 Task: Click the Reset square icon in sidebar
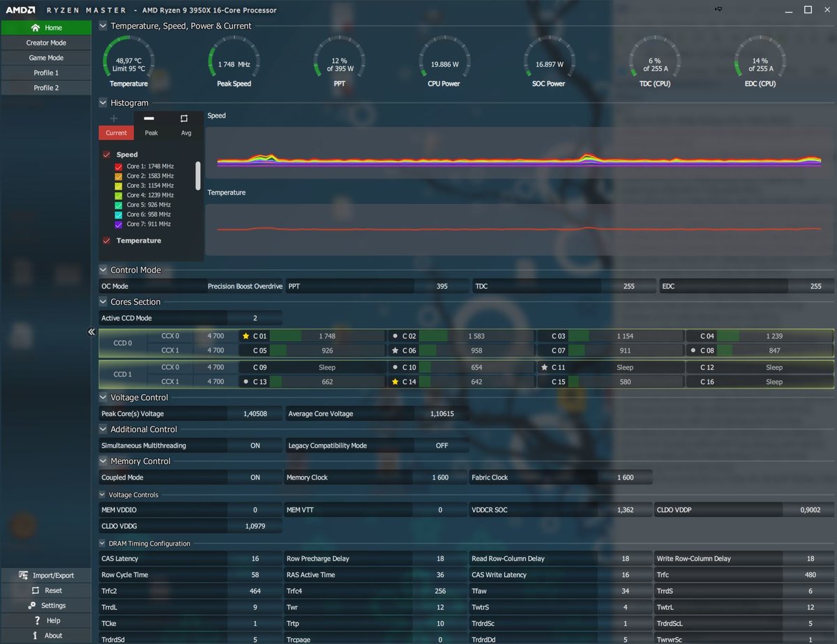point(36,590)
